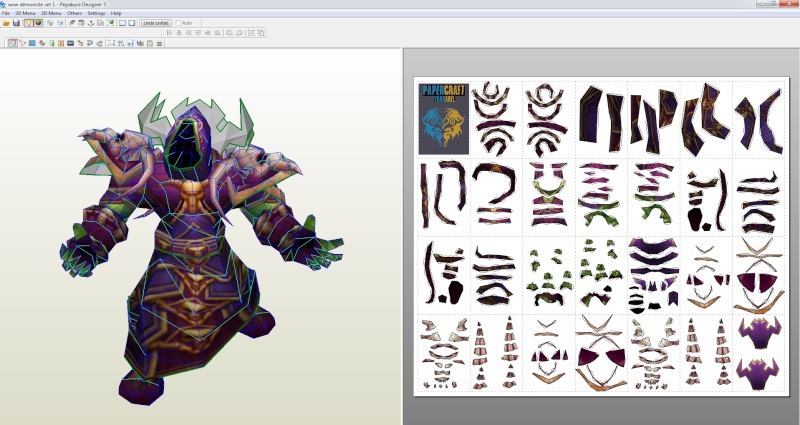Click the blue square icon in bottom toolbar
800x425 pixels.
32,43
